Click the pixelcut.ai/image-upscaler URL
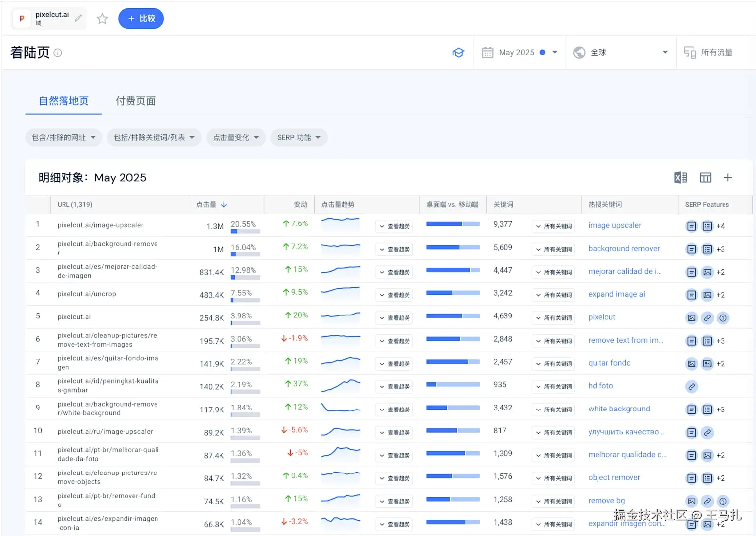Viewport: 756px width, 536px height. pos(100,225)
